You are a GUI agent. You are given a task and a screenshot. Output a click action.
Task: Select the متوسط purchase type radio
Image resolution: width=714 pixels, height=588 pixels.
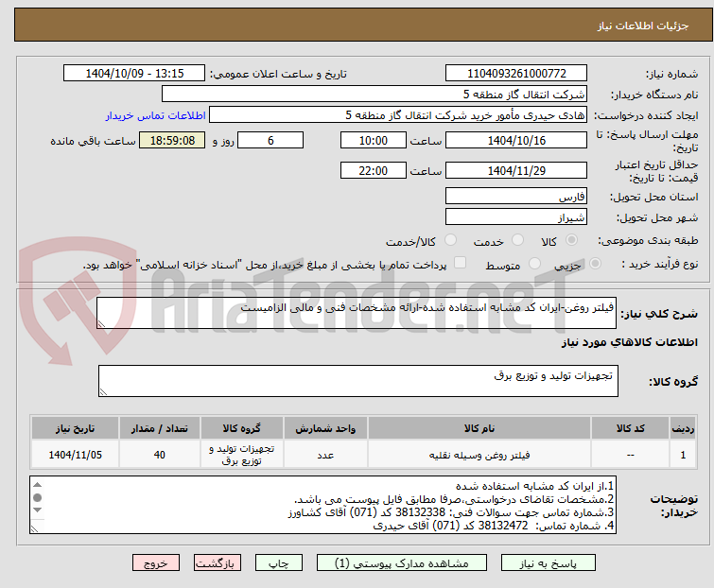(x=534, y=264)
